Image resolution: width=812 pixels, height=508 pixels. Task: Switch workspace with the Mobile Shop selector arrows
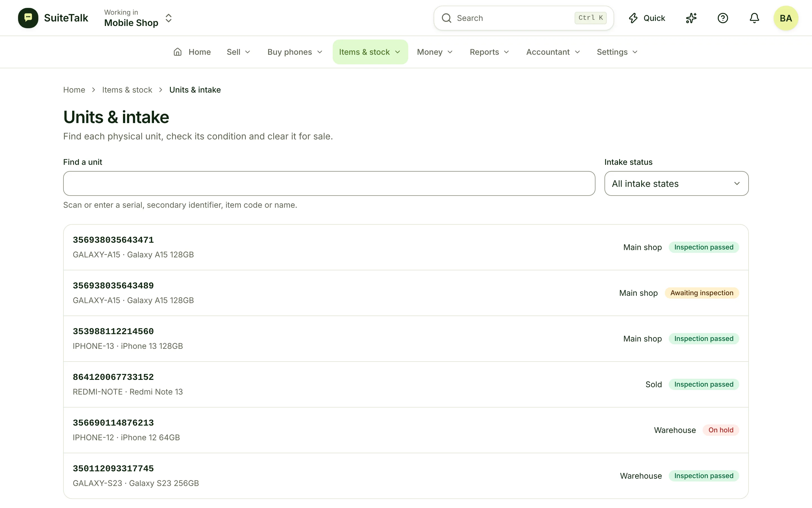click(168, 18)
